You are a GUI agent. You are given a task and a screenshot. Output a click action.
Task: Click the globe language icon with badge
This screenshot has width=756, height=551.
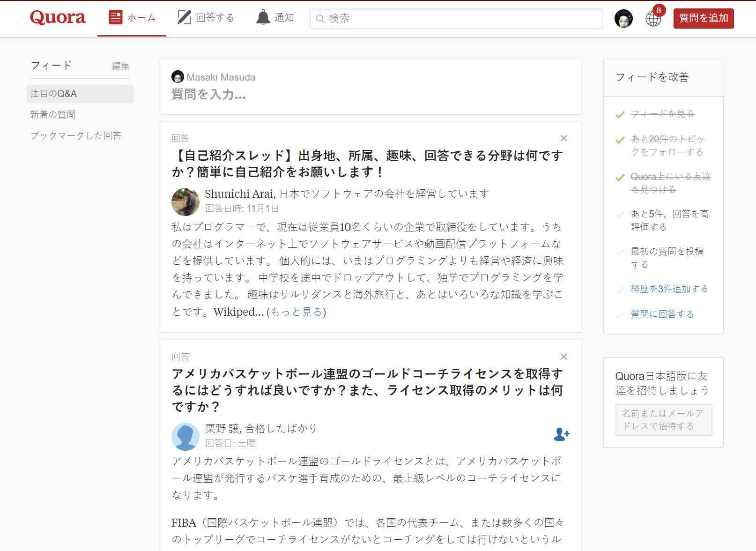653,18
